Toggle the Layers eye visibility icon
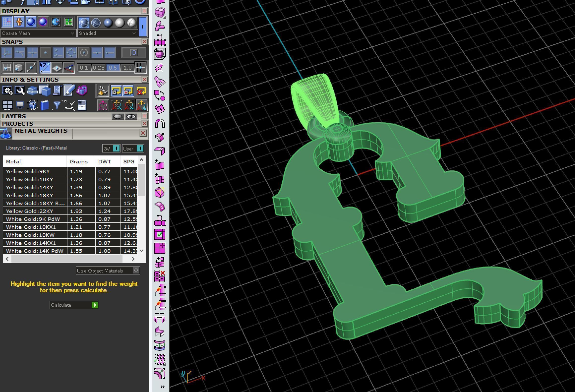The image size is (575, 392). tap(131, 117)
